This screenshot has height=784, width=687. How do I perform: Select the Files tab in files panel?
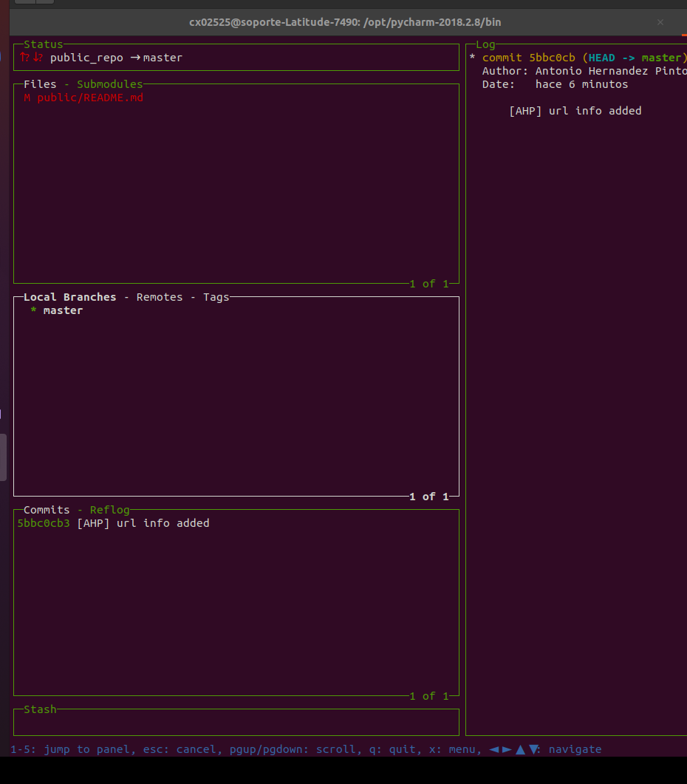40,84
